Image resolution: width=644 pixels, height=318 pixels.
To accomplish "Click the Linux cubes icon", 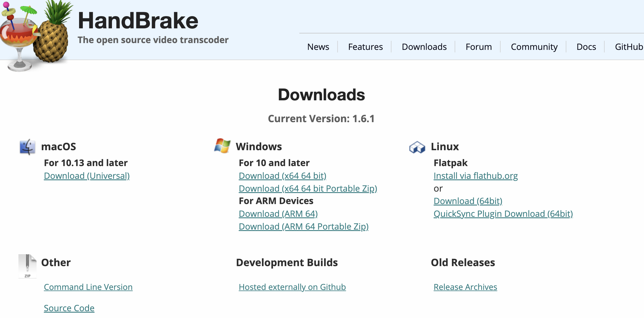I will (417, 147).
